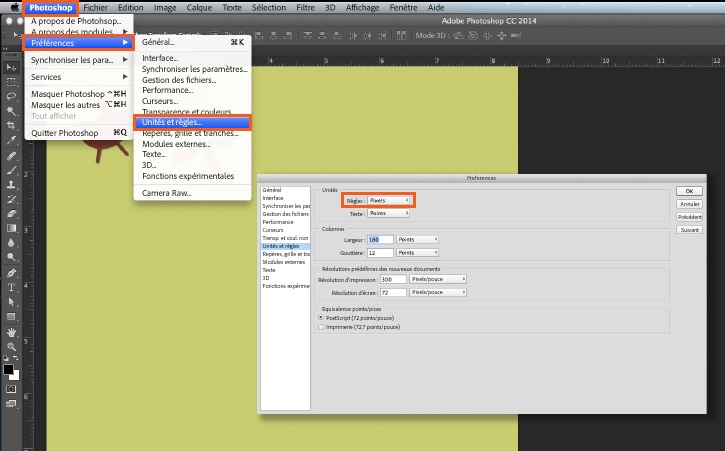This screenshot has width=725, height=451.
Task: Toggle Quick Mask mode icon in toolbar
Action: (x=11, y=389)
